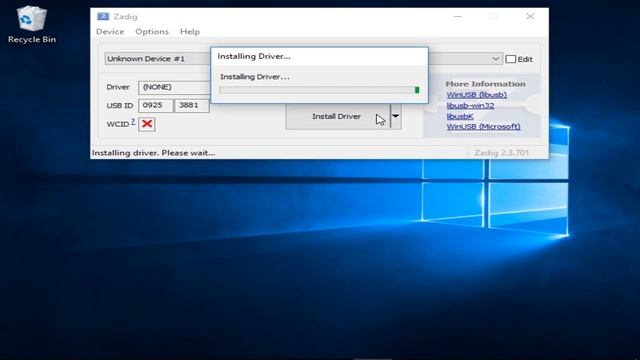Image resolution: width=640 pixels, height=360 pixels.
Task: Open the Device menu
Action: click(110, 31)
